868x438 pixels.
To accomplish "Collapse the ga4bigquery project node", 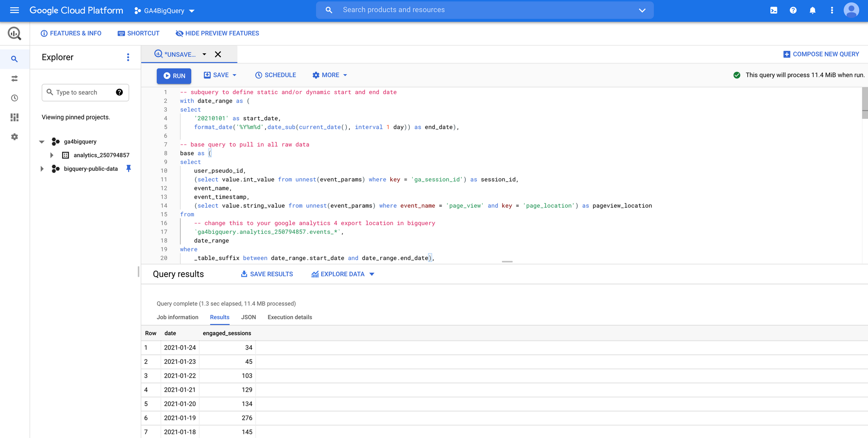I will (x=42, y=142).
